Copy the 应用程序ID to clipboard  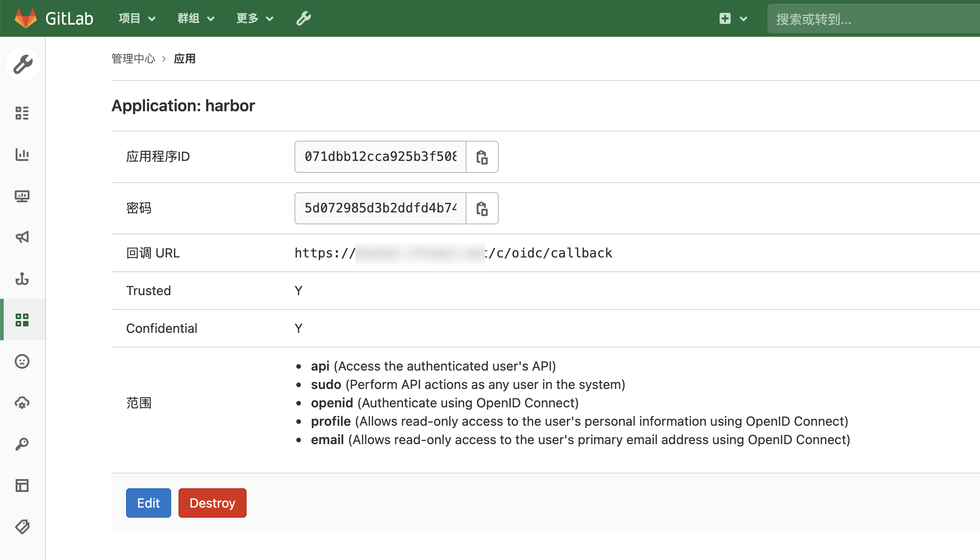(482, 157)
